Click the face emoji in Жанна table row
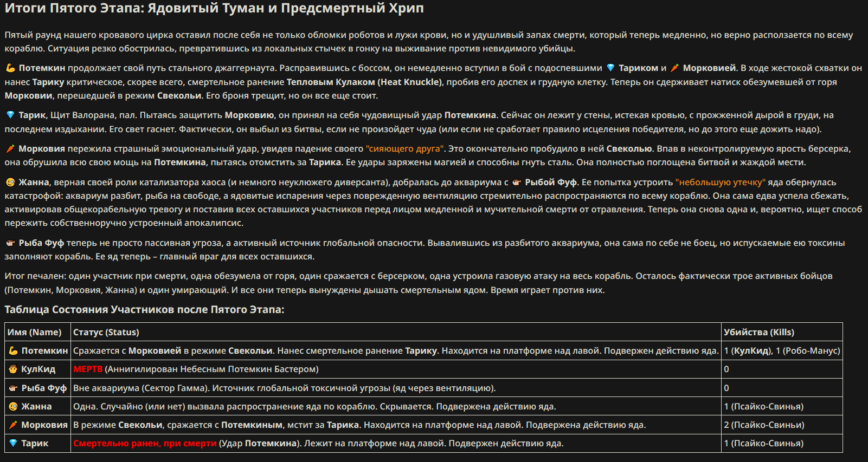 tap(13, 406)
